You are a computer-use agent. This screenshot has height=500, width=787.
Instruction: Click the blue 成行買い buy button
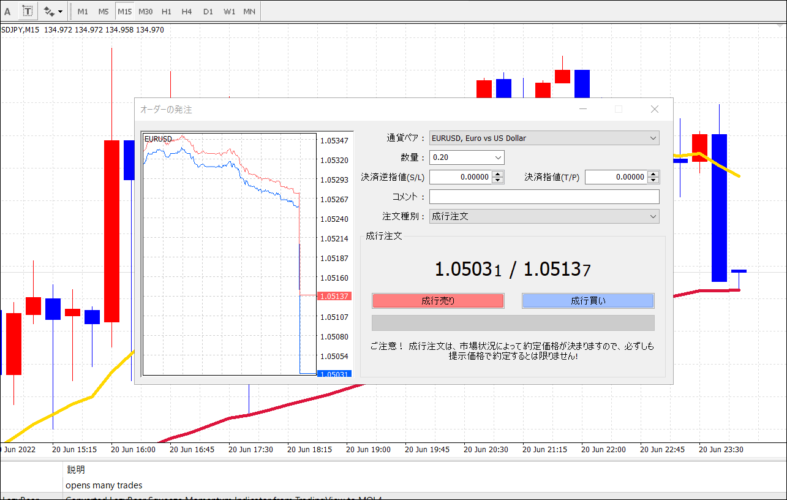(588, 301)
